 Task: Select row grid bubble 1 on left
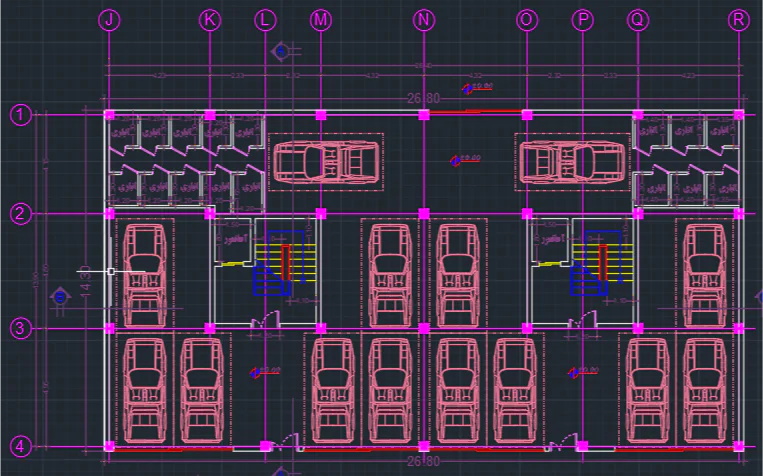tap(20, 115)
